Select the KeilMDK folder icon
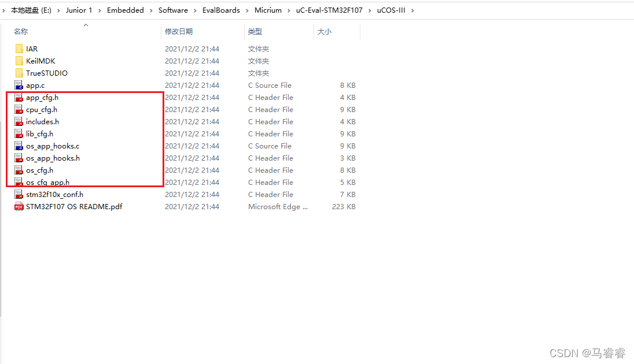The image size is (634, 364). point(19,61)
